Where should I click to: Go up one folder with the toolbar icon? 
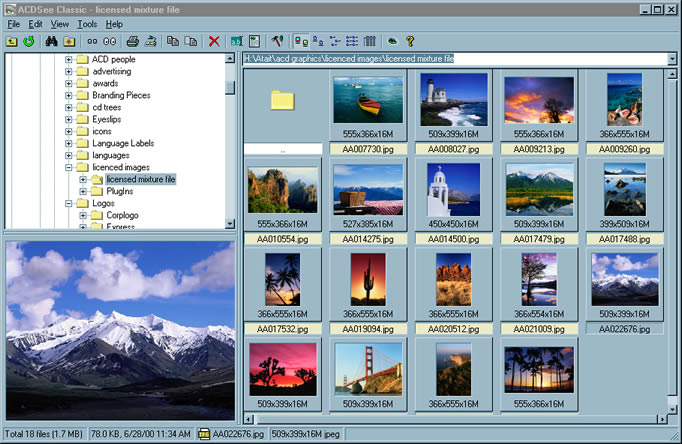pos(11,41)
